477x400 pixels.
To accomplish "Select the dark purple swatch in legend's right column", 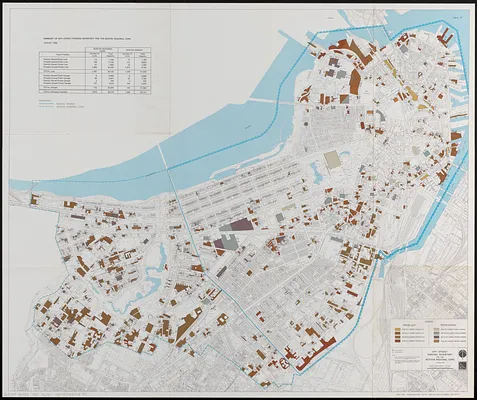I will pyautogui.click(x=436, y=337).
